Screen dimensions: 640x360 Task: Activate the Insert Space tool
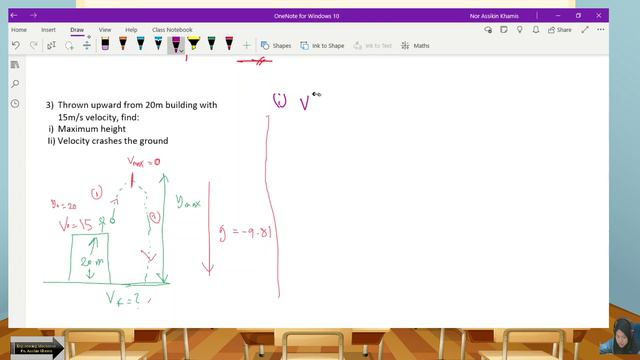[87, 45]
